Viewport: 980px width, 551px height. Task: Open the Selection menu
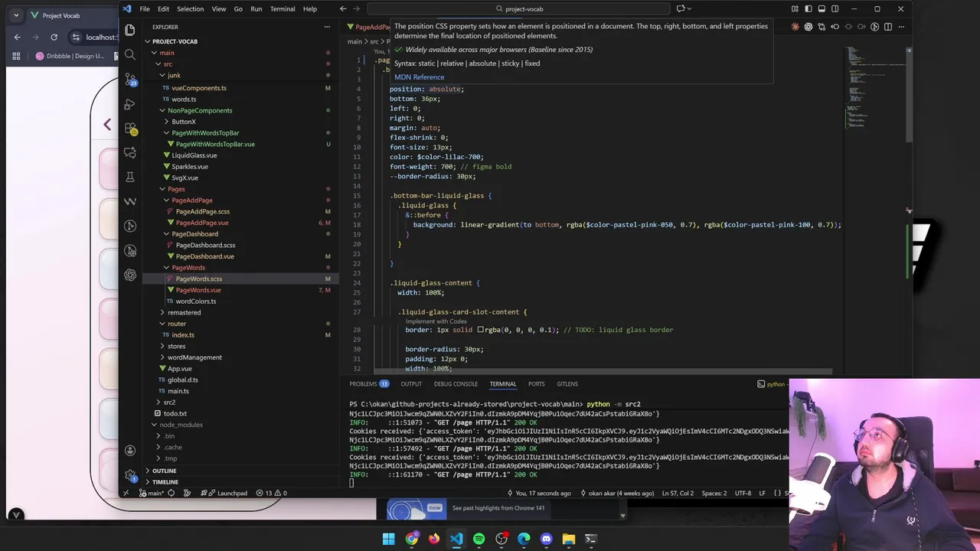[191, 8]
